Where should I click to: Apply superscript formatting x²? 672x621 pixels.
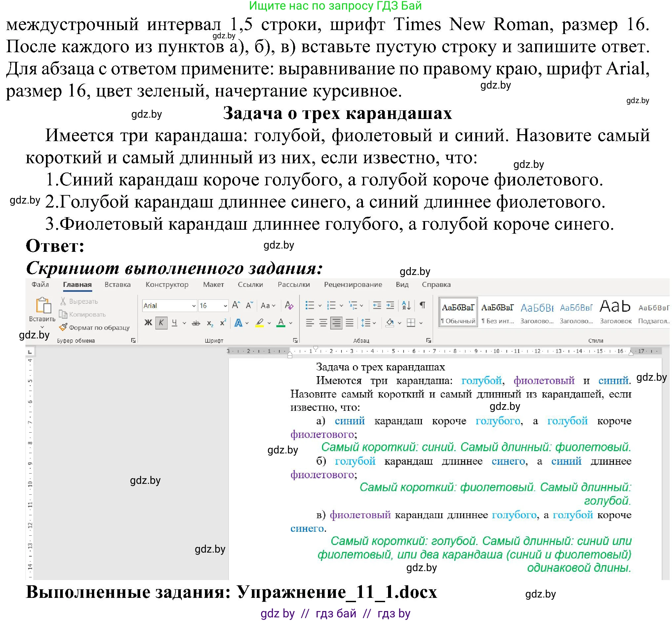223,322
